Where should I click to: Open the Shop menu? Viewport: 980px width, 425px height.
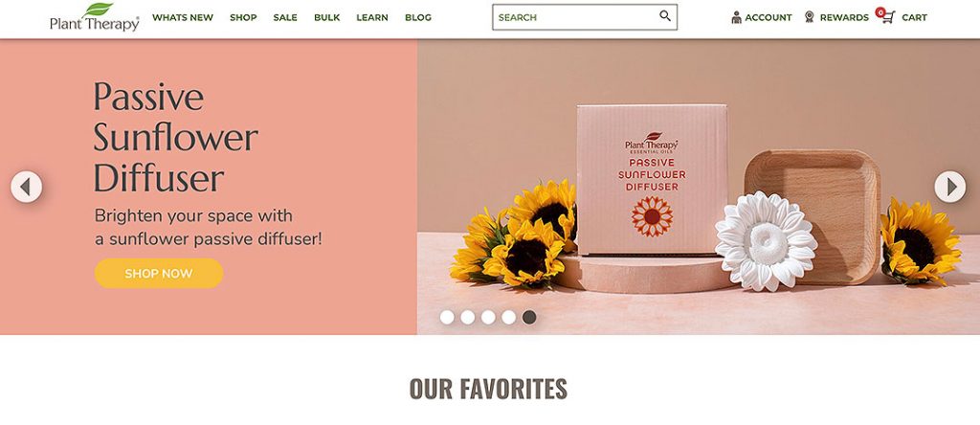(x=243, y=17)
